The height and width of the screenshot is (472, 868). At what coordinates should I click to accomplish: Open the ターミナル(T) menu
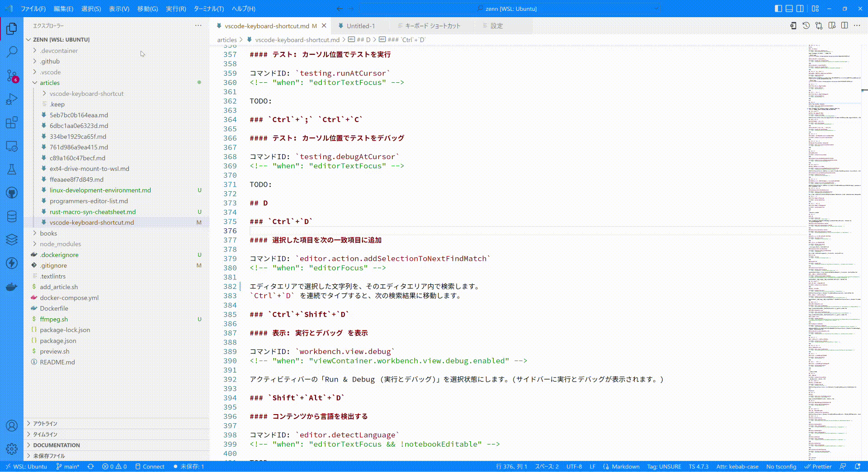(x=208, y=9)
